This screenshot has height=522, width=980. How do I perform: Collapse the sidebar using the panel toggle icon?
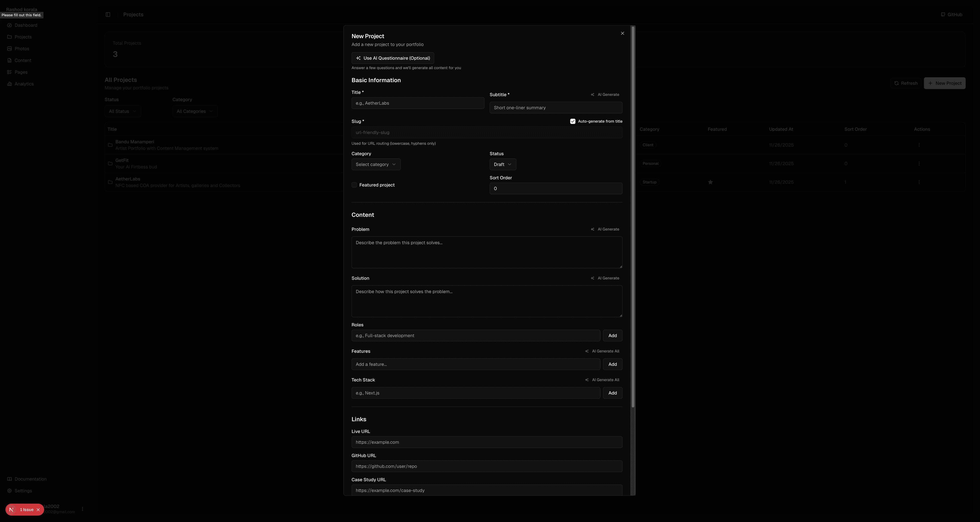[x=108, y=14]
